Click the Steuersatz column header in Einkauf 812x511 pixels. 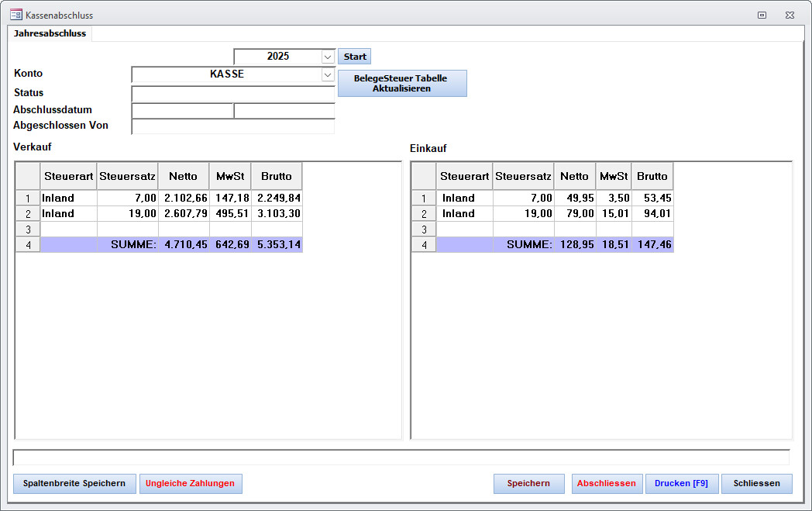pyautogui.click(x=523, y=176)
